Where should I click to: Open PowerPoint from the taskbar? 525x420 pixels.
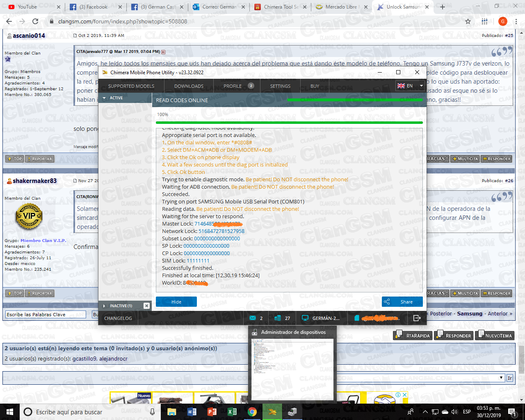[x=212, y=412]
